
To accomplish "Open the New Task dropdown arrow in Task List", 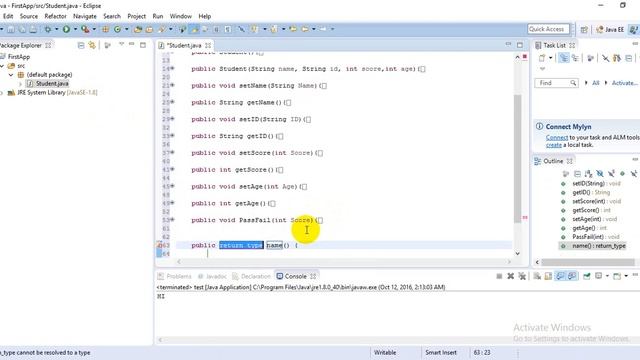I will pyautogui.click(x=551, y=58).
